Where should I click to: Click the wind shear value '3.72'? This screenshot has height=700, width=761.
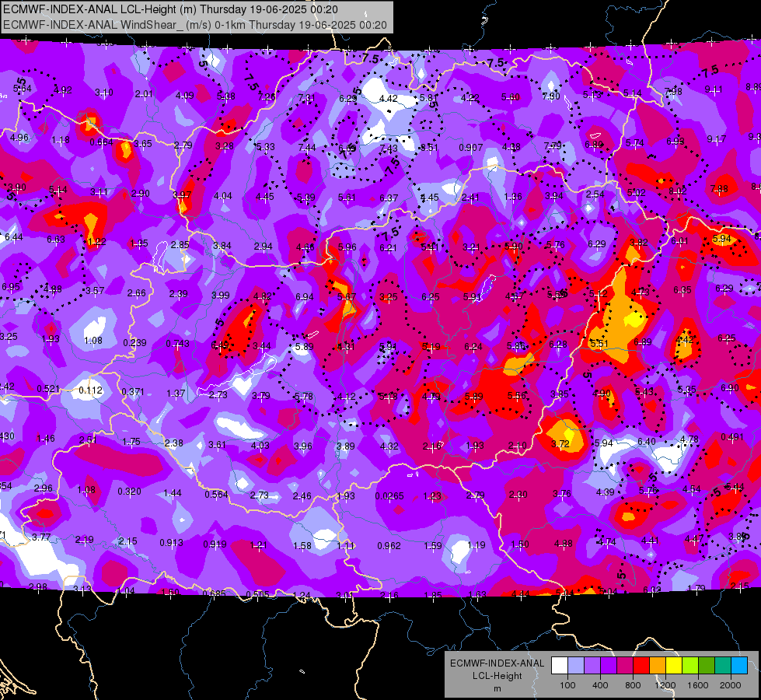[x=560, y=443]
